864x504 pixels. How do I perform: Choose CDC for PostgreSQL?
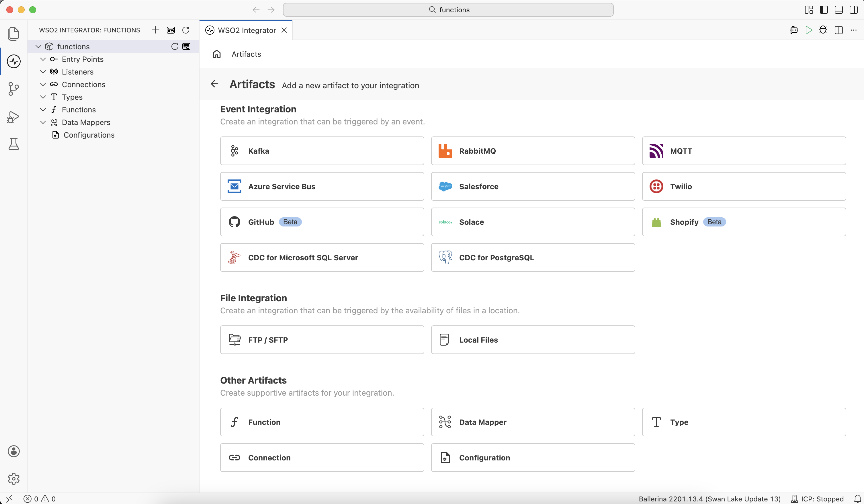[533, 257]
